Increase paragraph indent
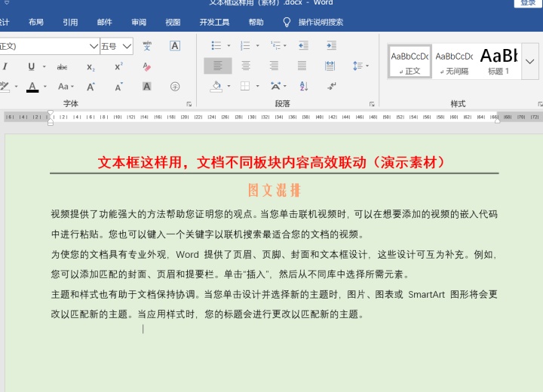This screenshot has width=543, height=392. point(331,45)
